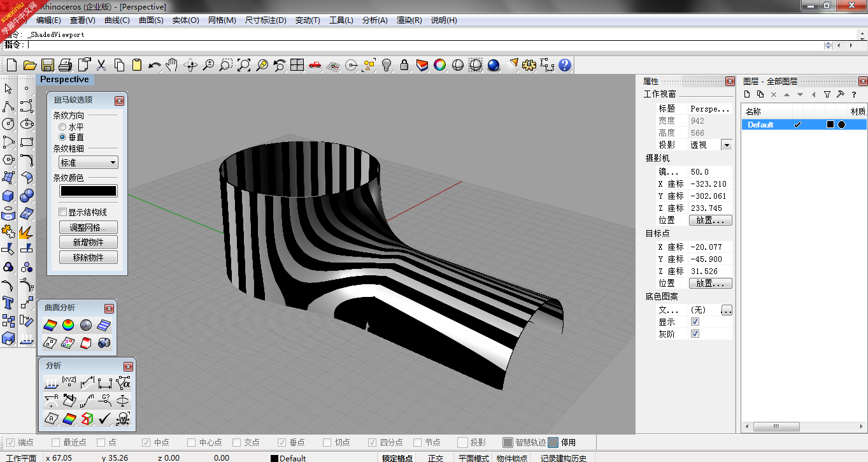The height and width of the screenshot is (462, 868).
Task: Select the Circle tool in left toolbar
Action: pyautogui.click(x=8, y=124)
